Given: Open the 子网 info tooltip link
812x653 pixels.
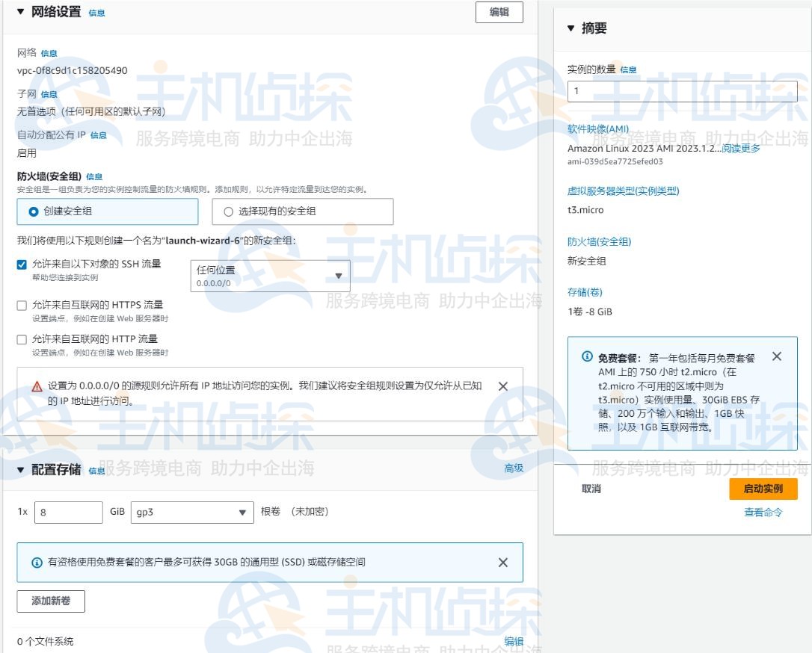Looking at the screenshot, I should click(49, 94).
